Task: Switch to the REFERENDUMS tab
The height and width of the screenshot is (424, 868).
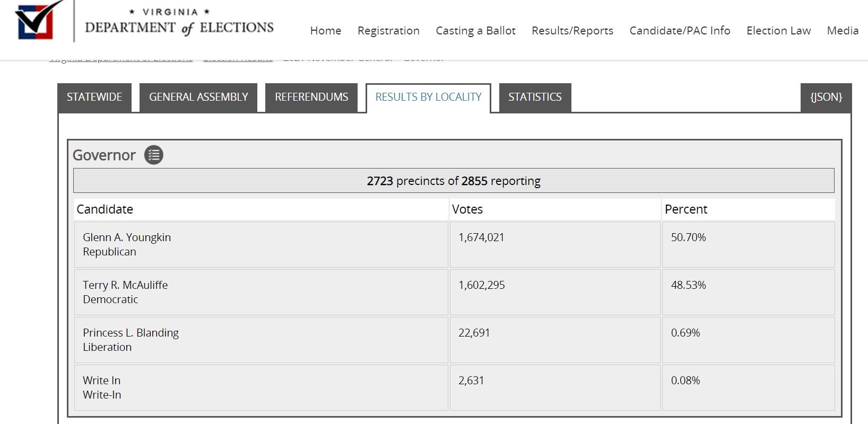Action: tap(311, 97)
